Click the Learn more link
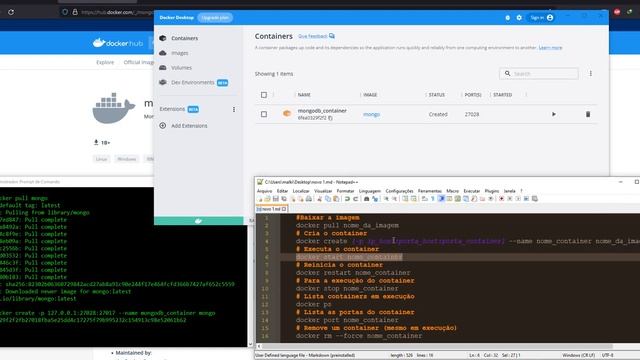This screenshot has width=640, height=360. point(550,48)
